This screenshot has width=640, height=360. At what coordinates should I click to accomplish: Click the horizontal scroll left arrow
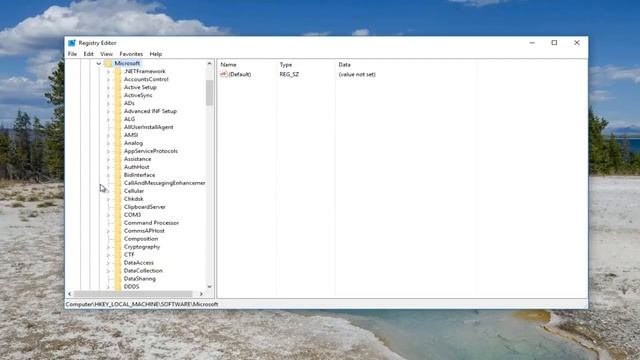tap(70, 294)
